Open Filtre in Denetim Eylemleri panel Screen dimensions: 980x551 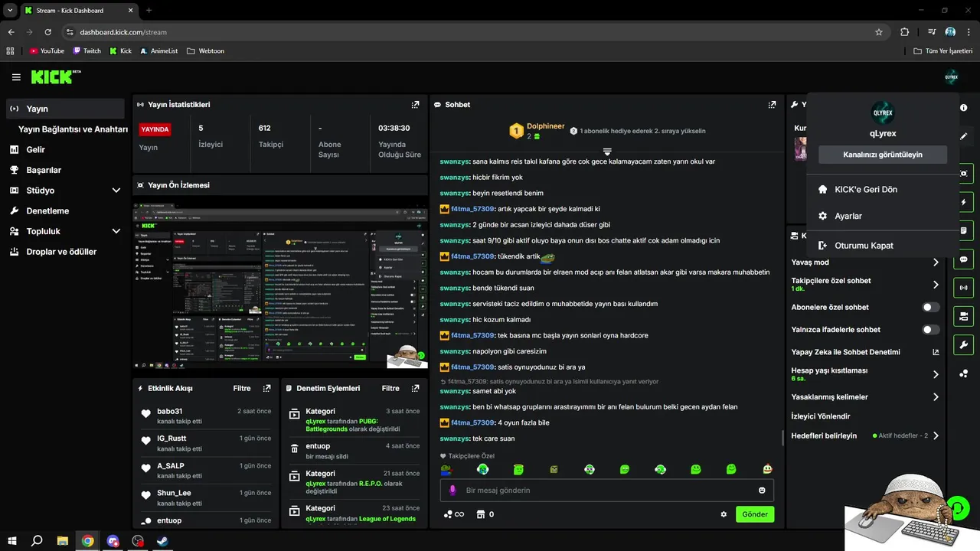click(x=390, y=388)
